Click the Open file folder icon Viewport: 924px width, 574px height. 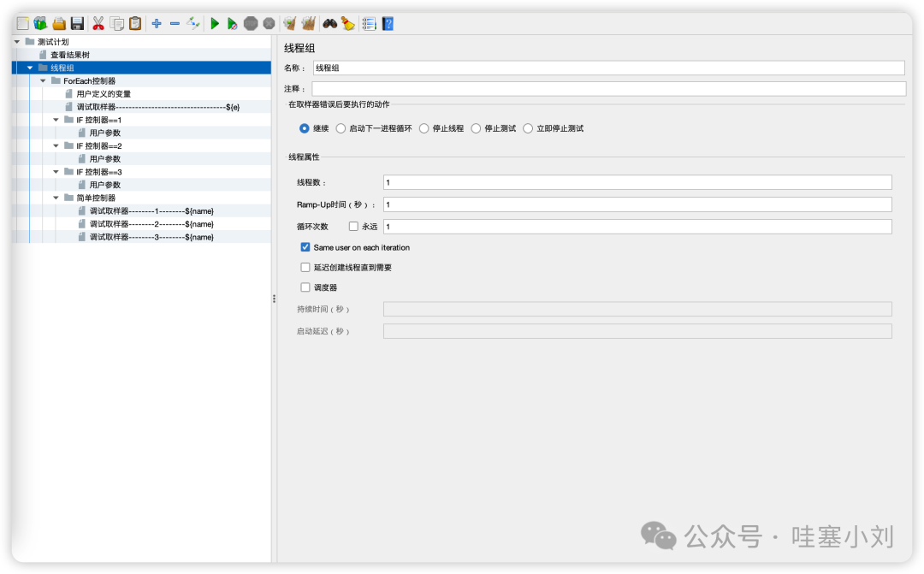coord(59,24)
